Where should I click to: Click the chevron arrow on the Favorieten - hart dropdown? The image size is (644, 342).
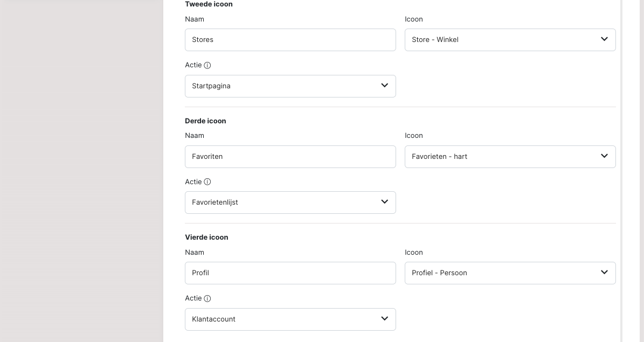click(x=604, y=156)
